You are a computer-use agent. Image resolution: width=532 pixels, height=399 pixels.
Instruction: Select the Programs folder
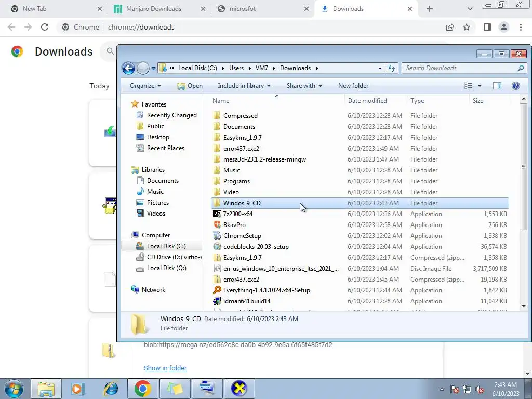point(236,181)
